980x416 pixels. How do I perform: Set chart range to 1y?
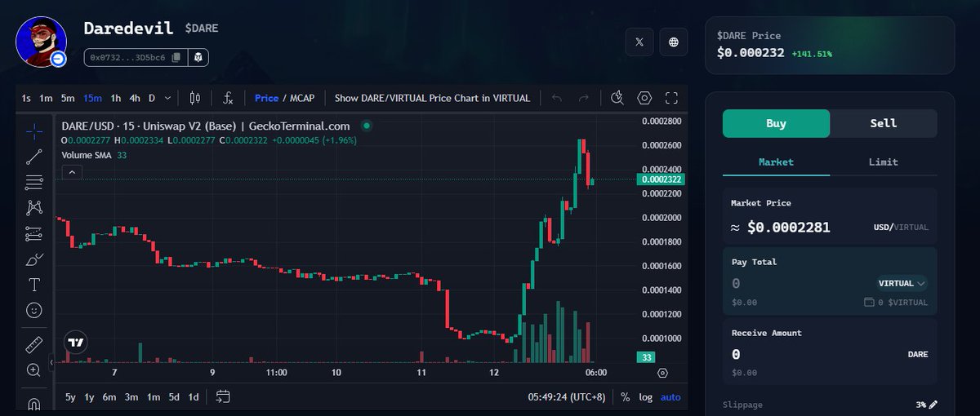(x=89, y=397)
